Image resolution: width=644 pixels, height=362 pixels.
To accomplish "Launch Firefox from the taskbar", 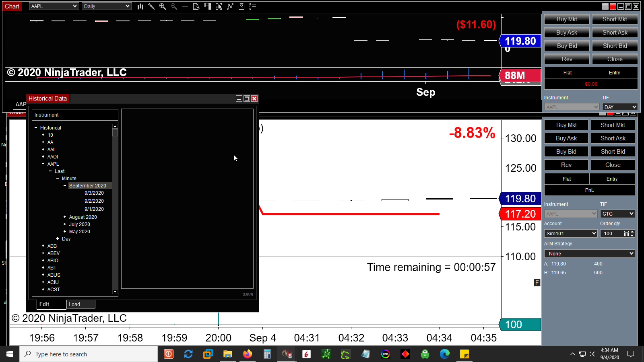I will [247, 354].
